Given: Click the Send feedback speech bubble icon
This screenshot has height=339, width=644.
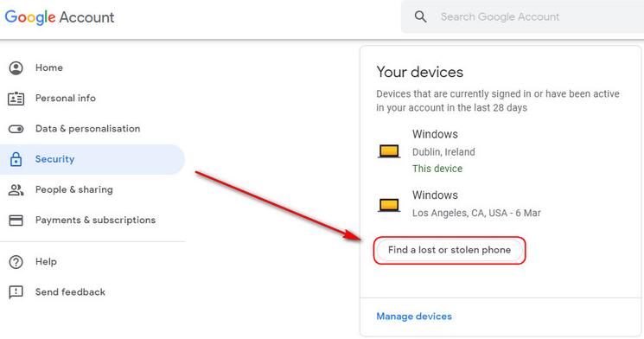Looking at the screenshot, I should tap(16, 292).
